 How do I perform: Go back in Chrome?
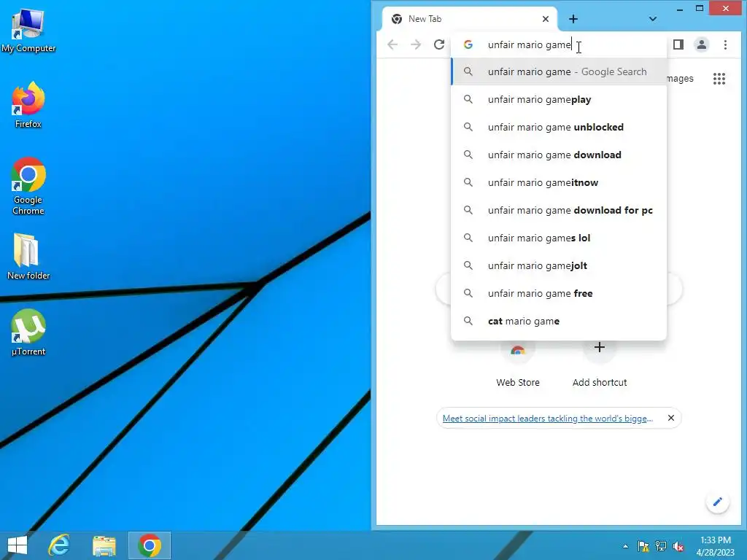coord(392,44)
